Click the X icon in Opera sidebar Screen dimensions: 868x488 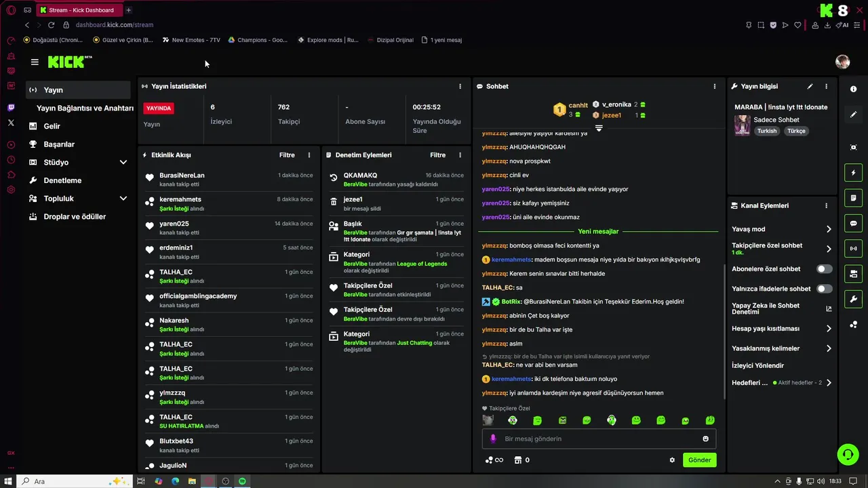[11, 123]
